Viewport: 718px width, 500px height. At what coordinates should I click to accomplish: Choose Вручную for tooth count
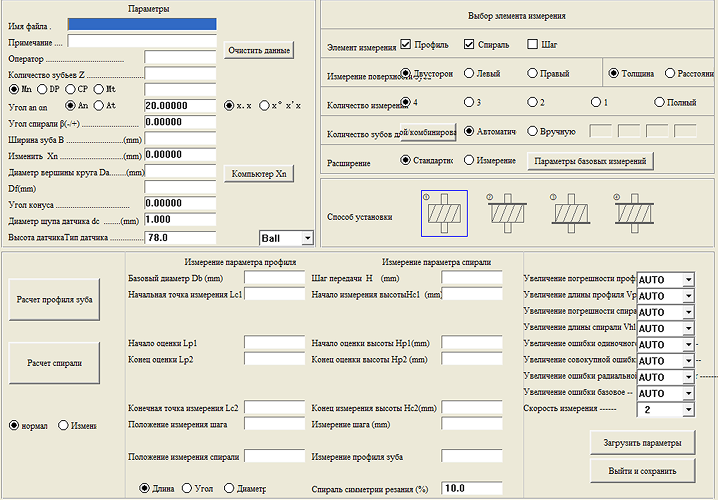[x=532, y=131]
